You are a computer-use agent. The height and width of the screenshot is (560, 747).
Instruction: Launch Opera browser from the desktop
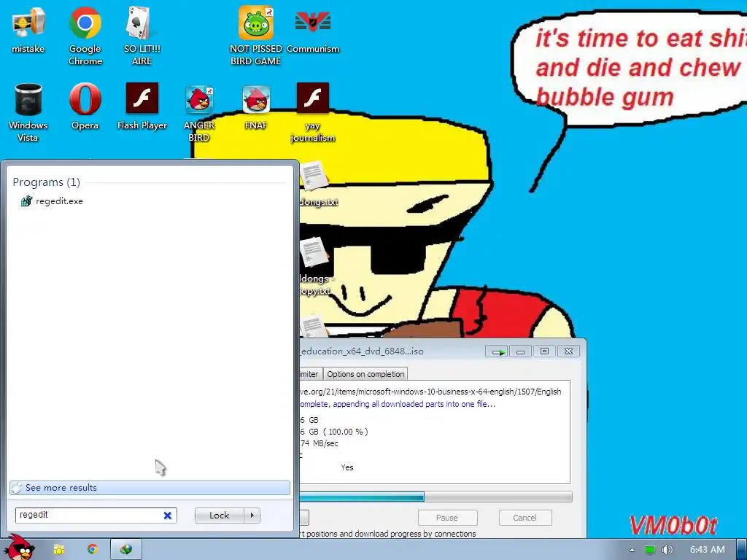[x=85, y=107]
